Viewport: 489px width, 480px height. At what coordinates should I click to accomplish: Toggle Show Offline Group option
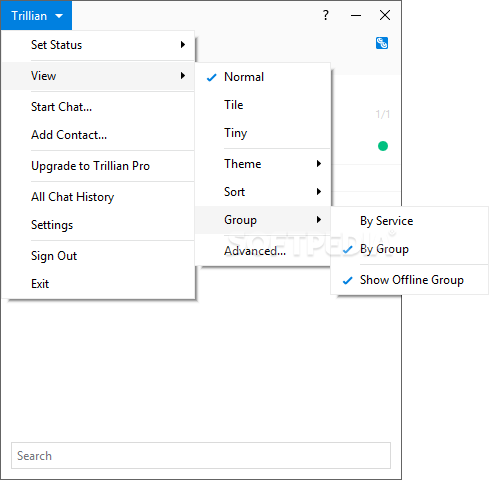[x=410, y=280]
